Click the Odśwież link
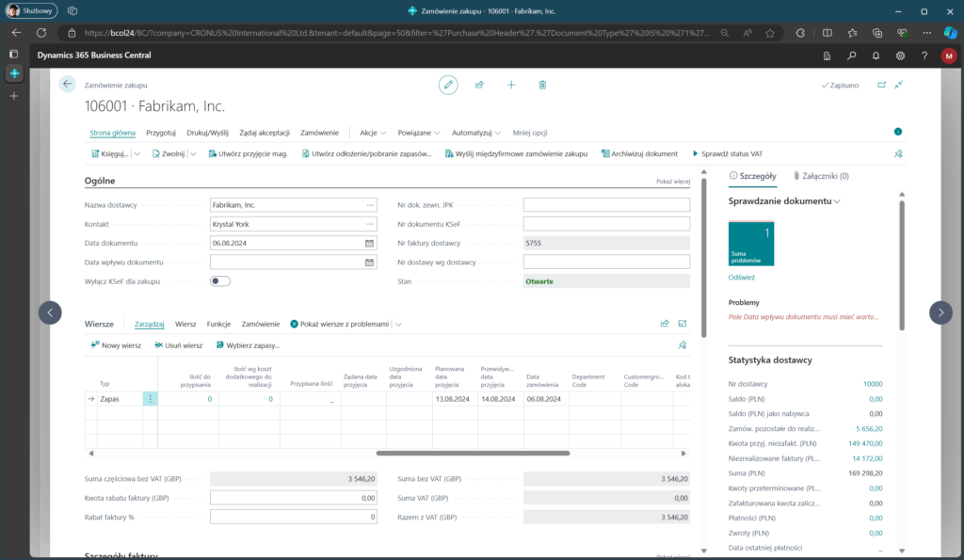The width and height of the screenshot is (964, 560). (742, 278)
